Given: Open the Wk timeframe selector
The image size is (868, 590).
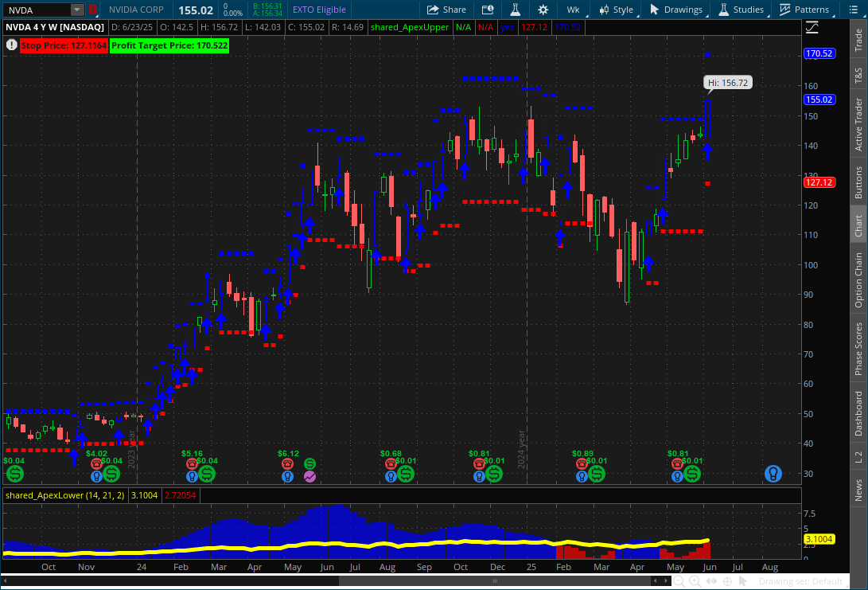Looking at the screenshot, I should 574,10.
